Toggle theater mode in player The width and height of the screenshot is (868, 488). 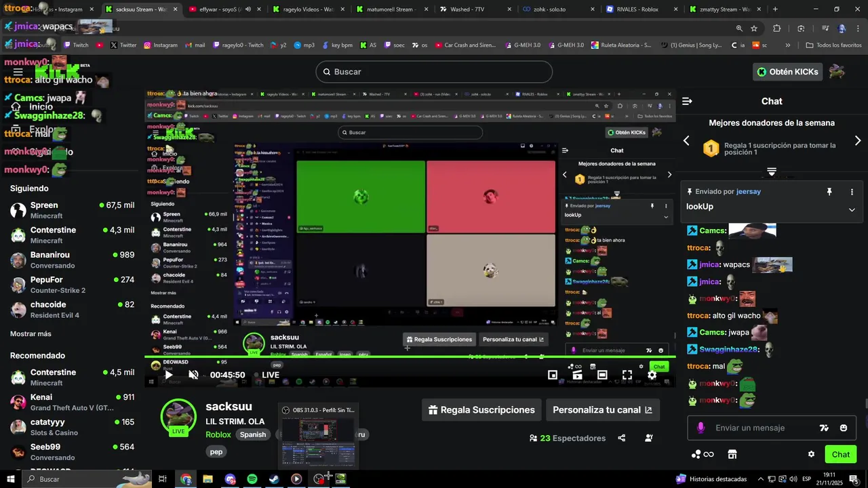coord(602,375)
